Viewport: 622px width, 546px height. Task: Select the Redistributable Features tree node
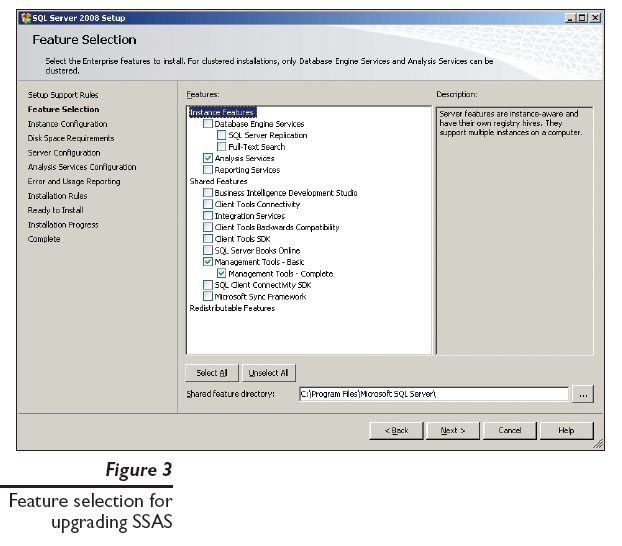click(x=232, y=308)
